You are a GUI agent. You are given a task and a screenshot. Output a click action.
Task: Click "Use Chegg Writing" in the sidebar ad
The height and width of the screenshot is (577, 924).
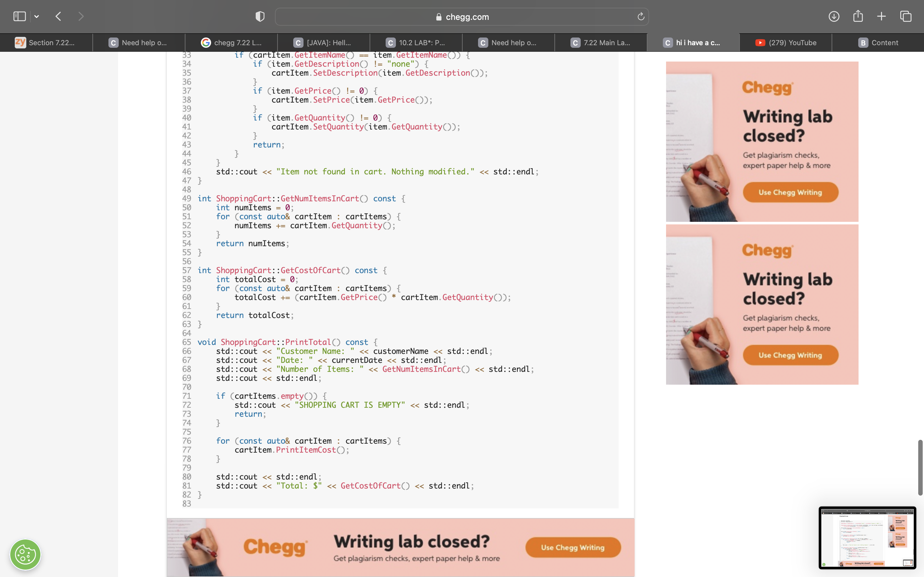coord(790,192)
